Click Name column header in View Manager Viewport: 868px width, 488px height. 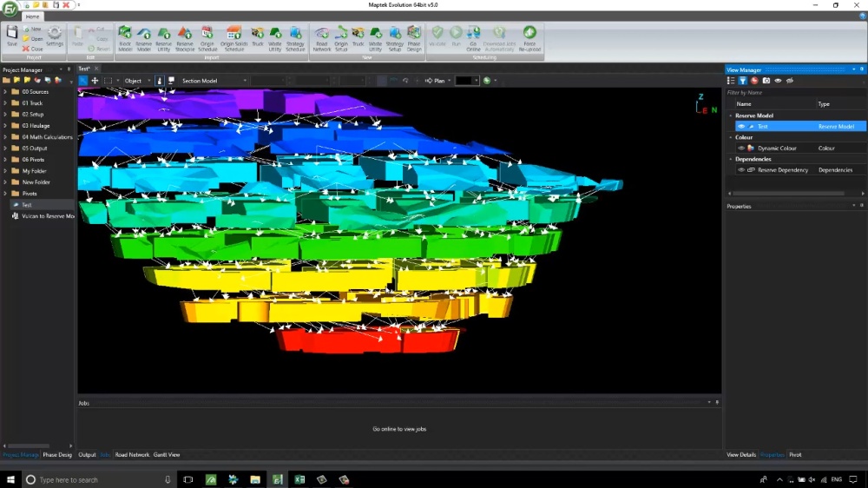pyautogui.click(x=744, y=104)
